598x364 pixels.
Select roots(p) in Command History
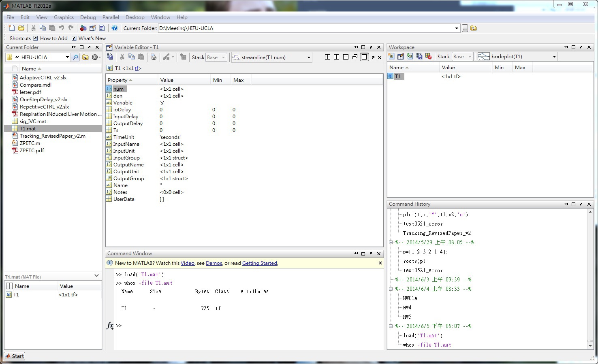coord(414,261)
